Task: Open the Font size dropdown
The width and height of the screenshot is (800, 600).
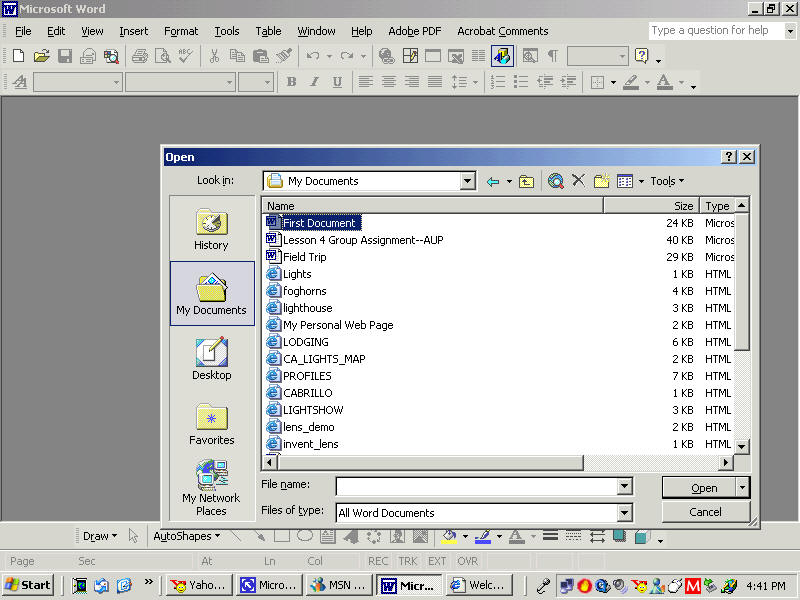Action: pos(267,82)
